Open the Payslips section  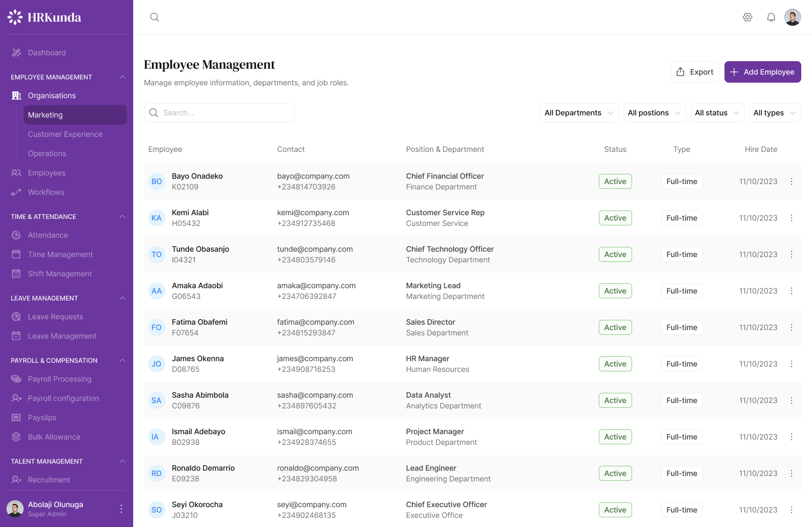tap(43, 418)
